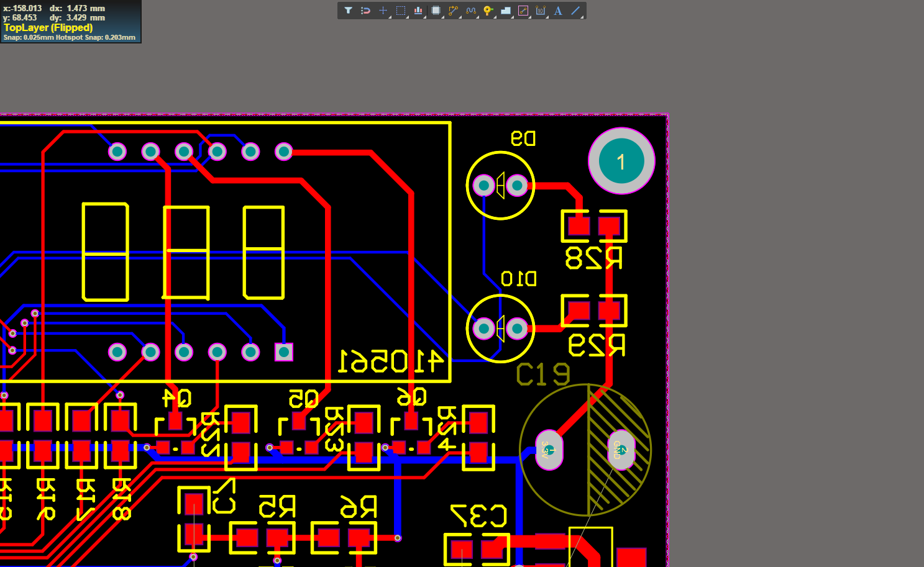Open the magnet Snap options icon
The height and width of the screenshot is (567, 924).
tap(365, 11)
